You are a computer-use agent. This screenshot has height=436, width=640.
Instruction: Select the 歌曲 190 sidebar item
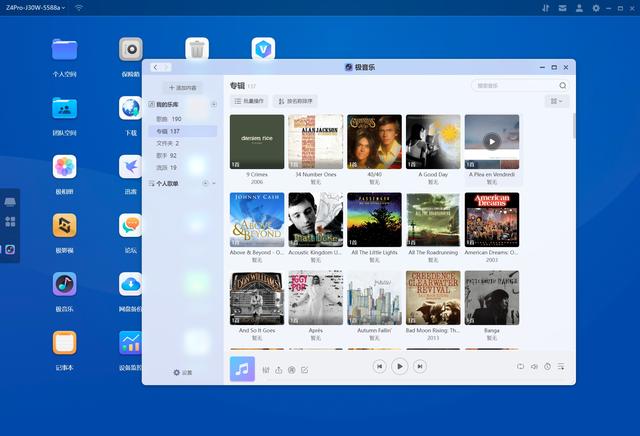coord(182,119)
